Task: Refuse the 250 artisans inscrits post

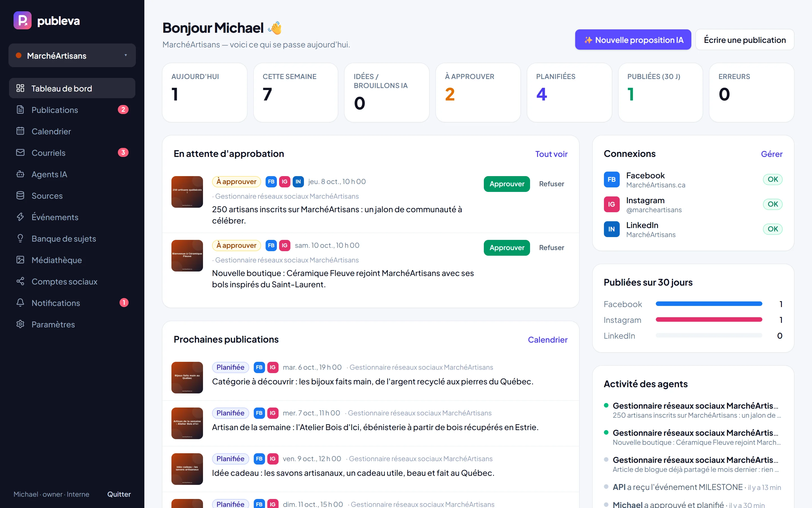Action: 551,184
